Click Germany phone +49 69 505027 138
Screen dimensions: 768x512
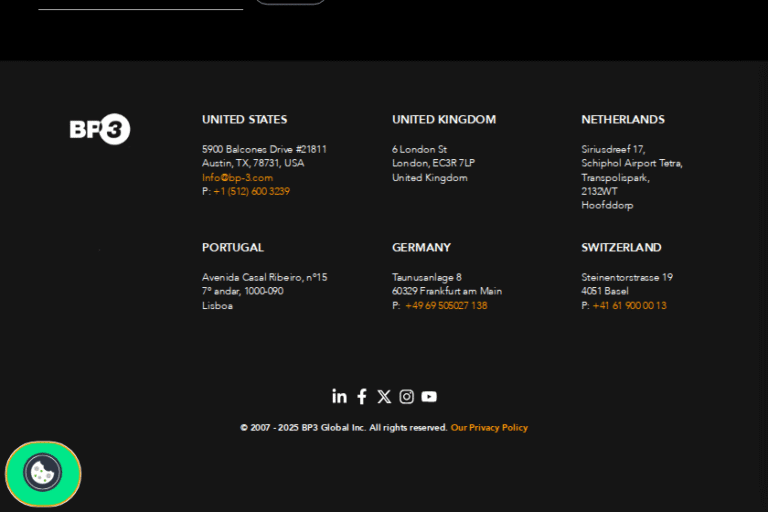[446, 305]
